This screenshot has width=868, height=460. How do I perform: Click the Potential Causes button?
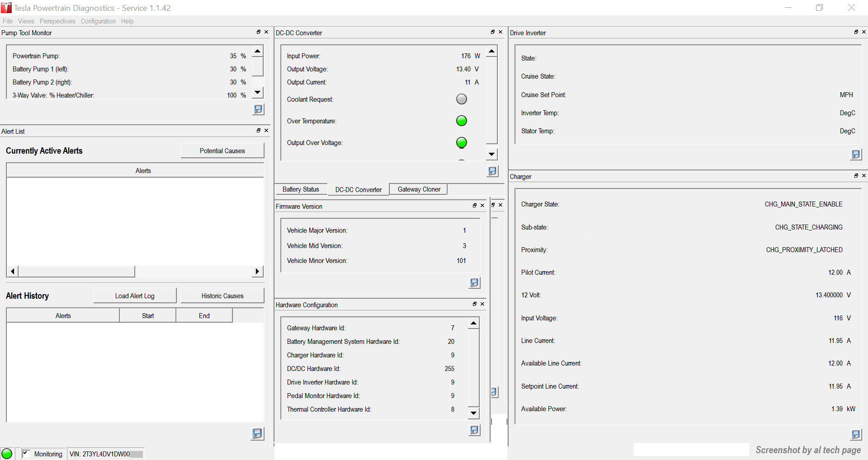click(222, 151)
